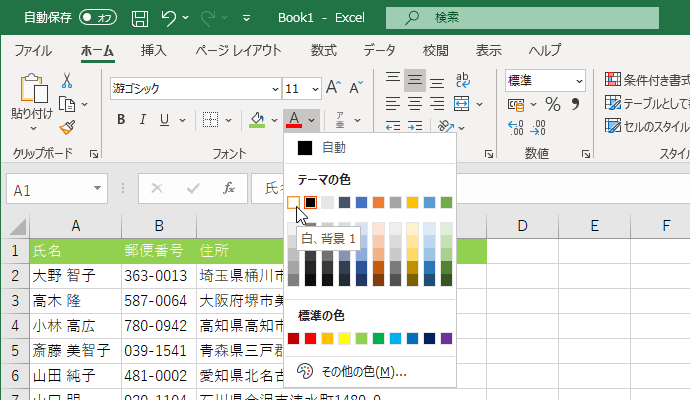Open the データ ribbon tab

[379, 50]
